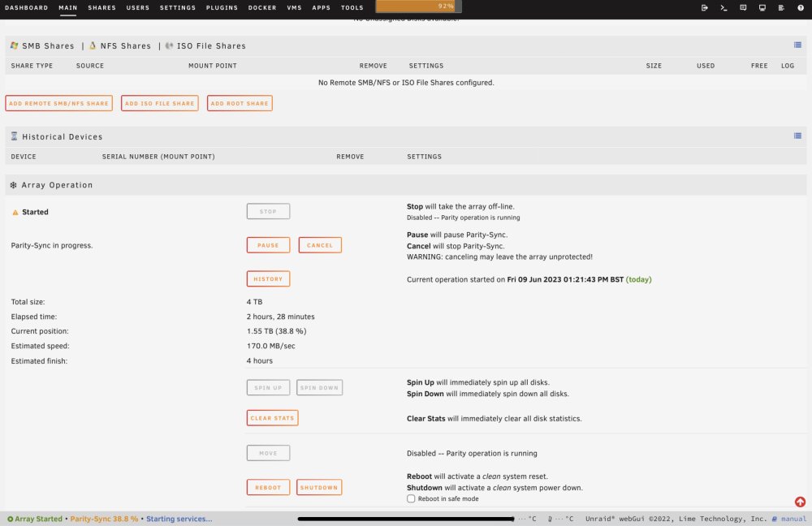Open the Apps menu

tap(321, 8)
